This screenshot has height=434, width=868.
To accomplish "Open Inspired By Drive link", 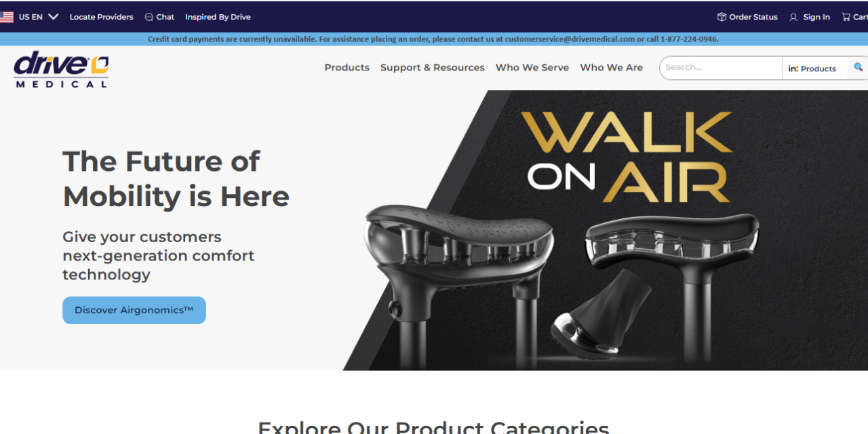I will (218, 17).
